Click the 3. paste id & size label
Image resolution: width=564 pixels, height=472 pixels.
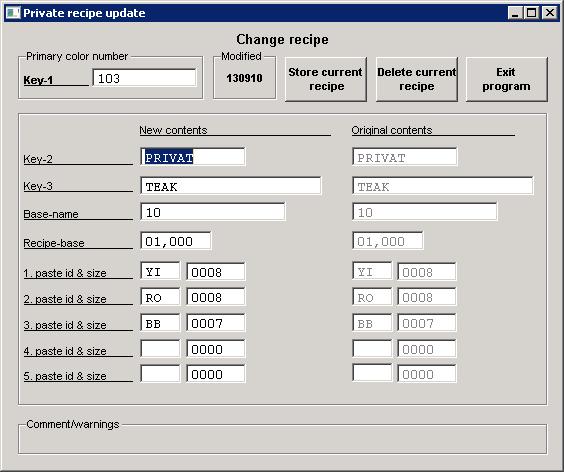pos(65,325)
